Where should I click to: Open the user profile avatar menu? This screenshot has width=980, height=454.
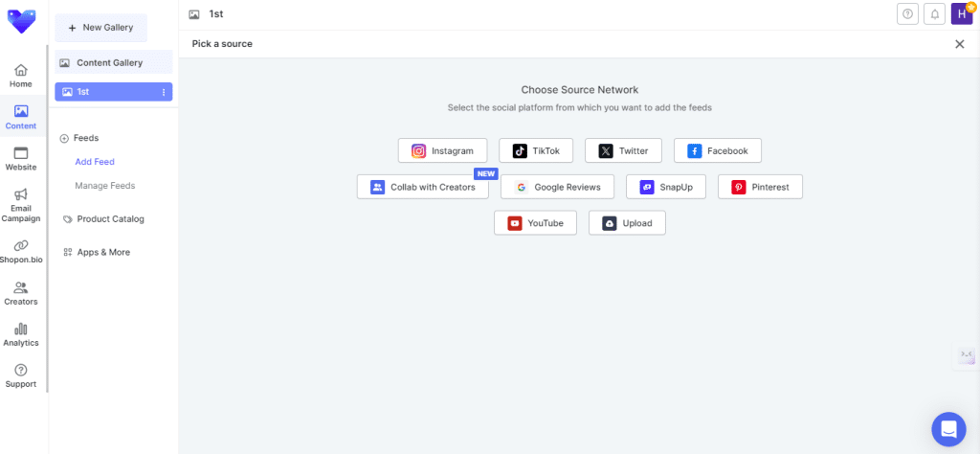961,13
